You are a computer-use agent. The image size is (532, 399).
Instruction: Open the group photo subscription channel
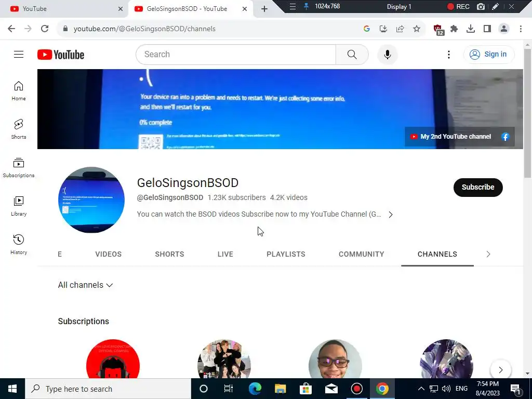coord(224,358)
